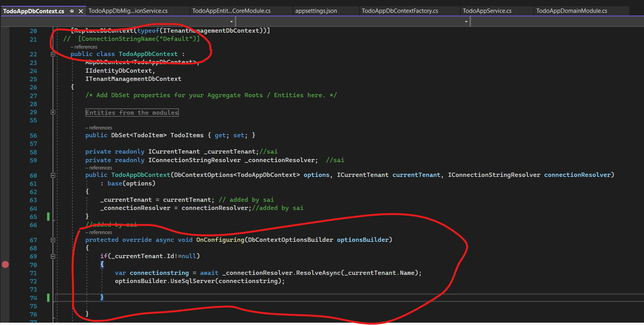Click the collapsed 'Entities from the modules' text

point(132,113)
